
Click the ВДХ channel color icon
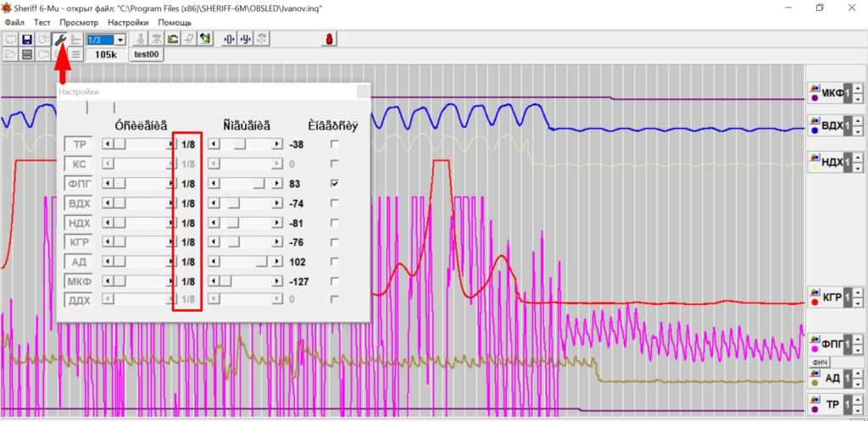click(815, 122)
